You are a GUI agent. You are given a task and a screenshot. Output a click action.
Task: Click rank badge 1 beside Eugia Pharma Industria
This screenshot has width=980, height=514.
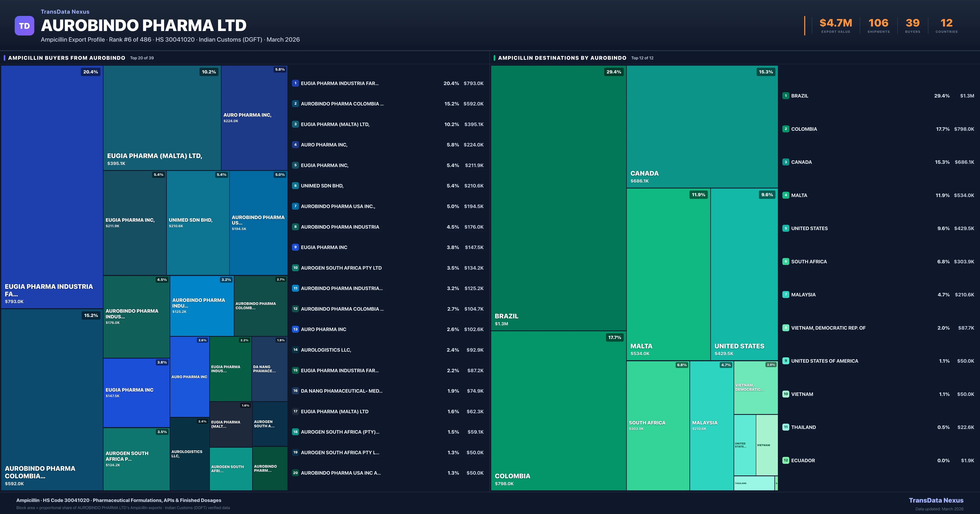tap(295, 83)
